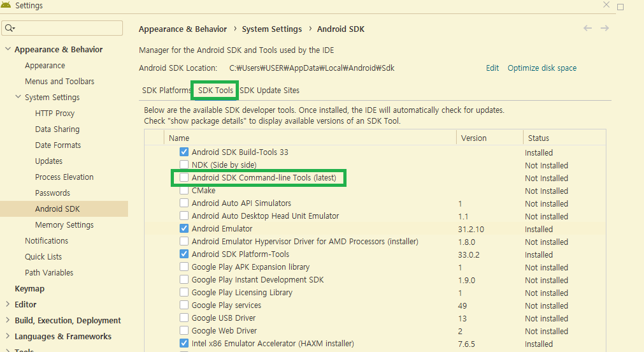Click Appearance & Behavior in breadcrumb

click(183, 29)
